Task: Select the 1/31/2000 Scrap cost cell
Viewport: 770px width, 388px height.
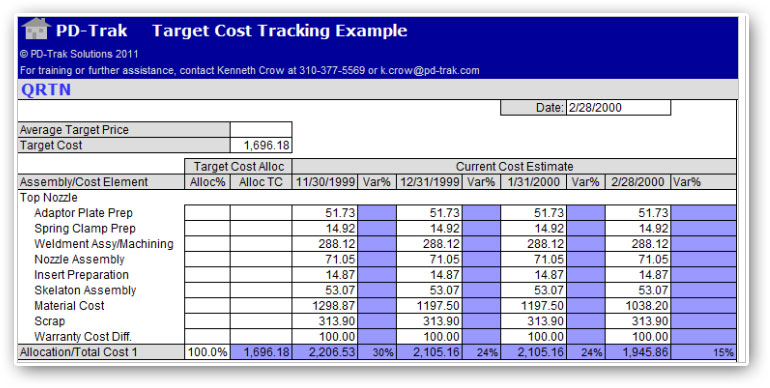Action: click(x=534, y=321)
